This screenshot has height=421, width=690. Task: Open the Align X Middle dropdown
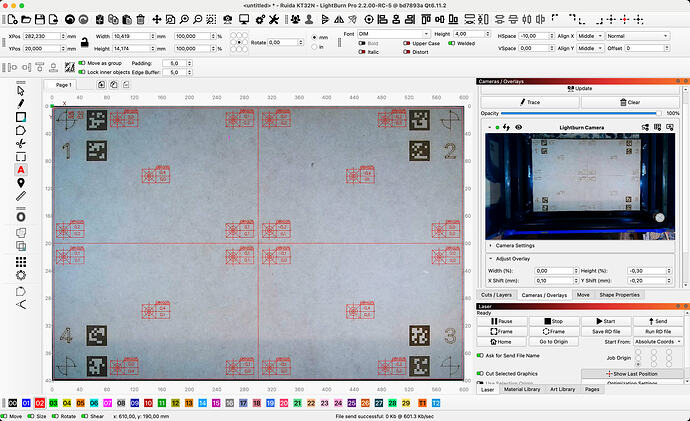click(590, 36)
